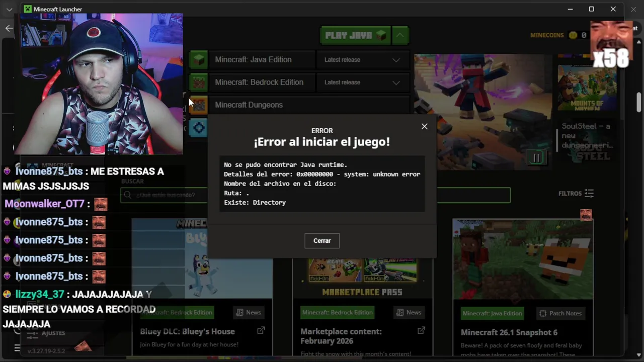The height and width of the screenshot is (362, 644).
Task: Click the search magnifier icon
Action: click(x=127, y=195)
